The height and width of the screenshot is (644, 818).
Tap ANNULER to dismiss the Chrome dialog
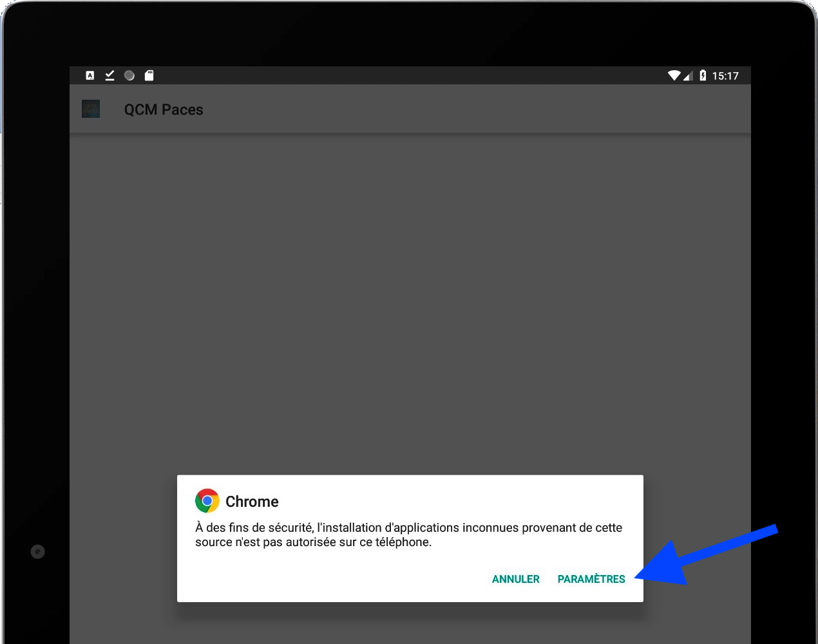515,579
